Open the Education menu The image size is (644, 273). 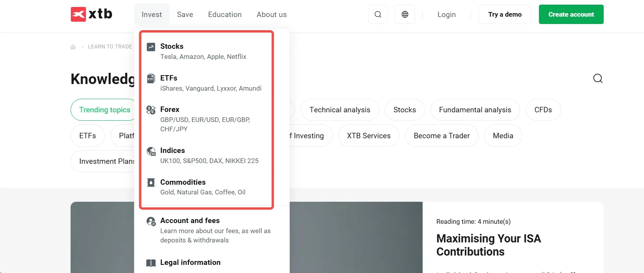coord(225,14)
